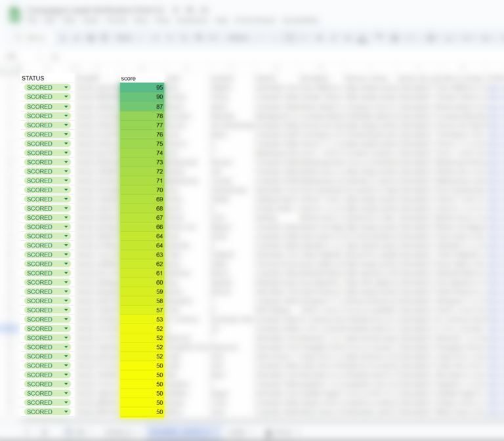Select the STATUS column header cell

tap(47, 78)
